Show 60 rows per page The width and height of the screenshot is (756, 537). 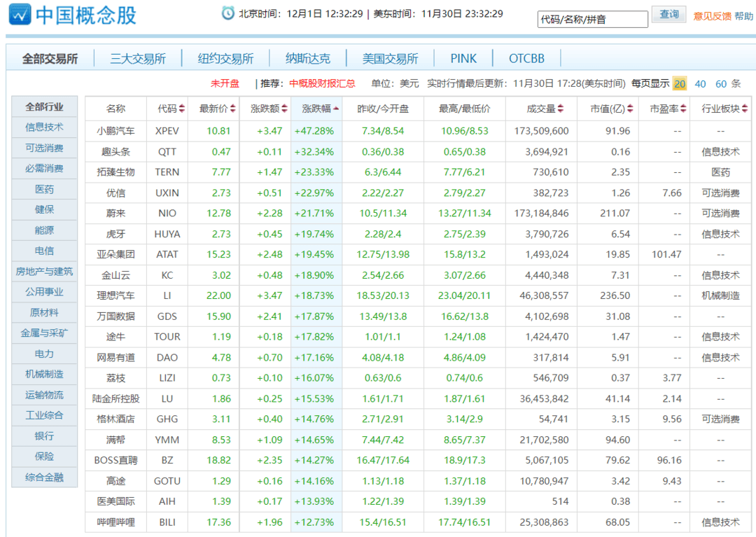pyautogui.click(x=721, y=84)
